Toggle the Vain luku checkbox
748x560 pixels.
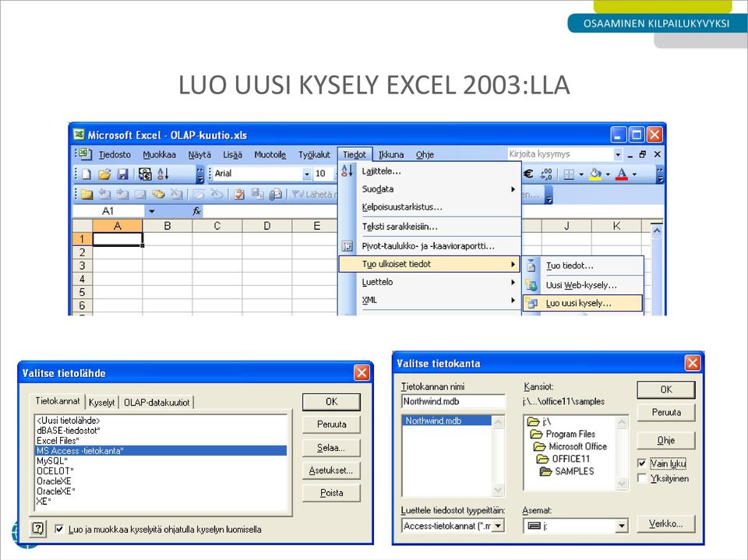[642, 463]
